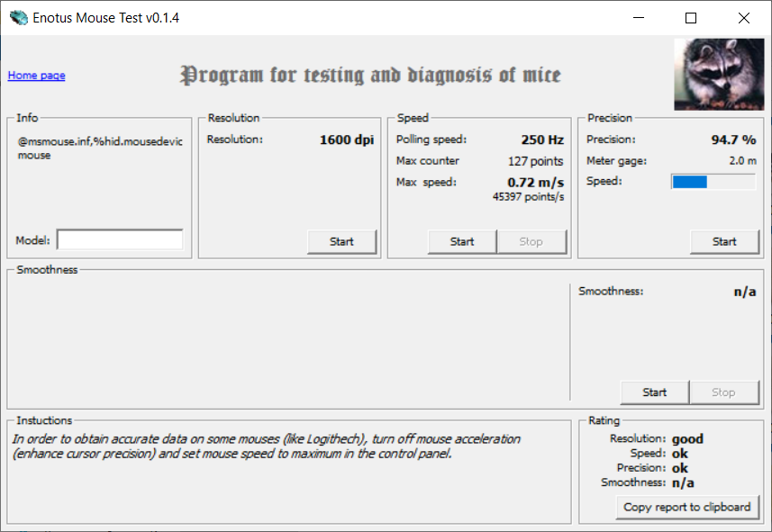This screenshot has width=772, height=532.
Task: Click the 94.7 % precision value
Action: [733, 140]
